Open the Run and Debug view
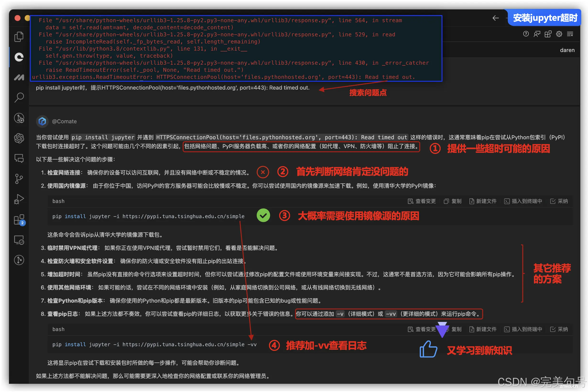The width and height of the screenshot is (588, 392). pos(19,199)
